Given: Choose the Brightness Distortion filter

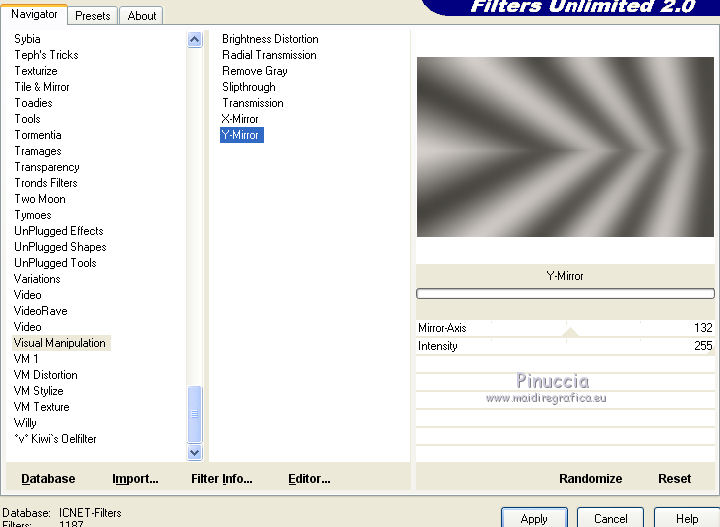Looking at the screenshot, I should [x=270, y=39].
